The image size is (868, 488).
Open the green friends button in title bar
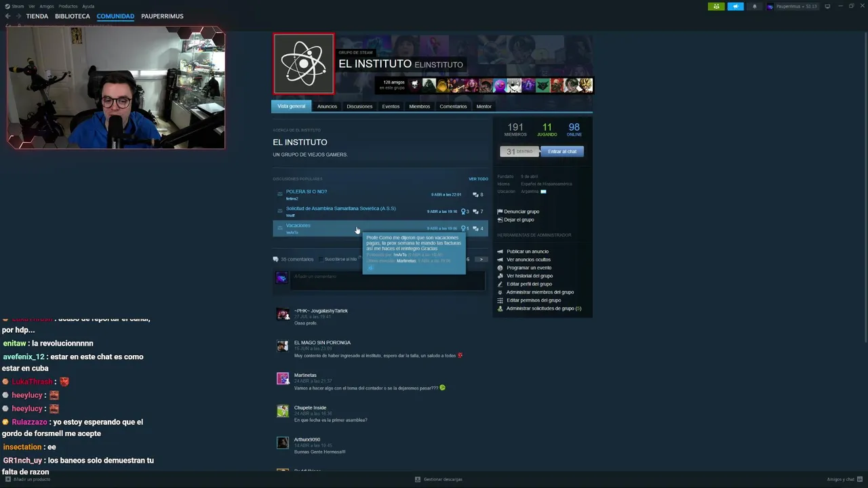pyautogui.click(x=716, y=6)
